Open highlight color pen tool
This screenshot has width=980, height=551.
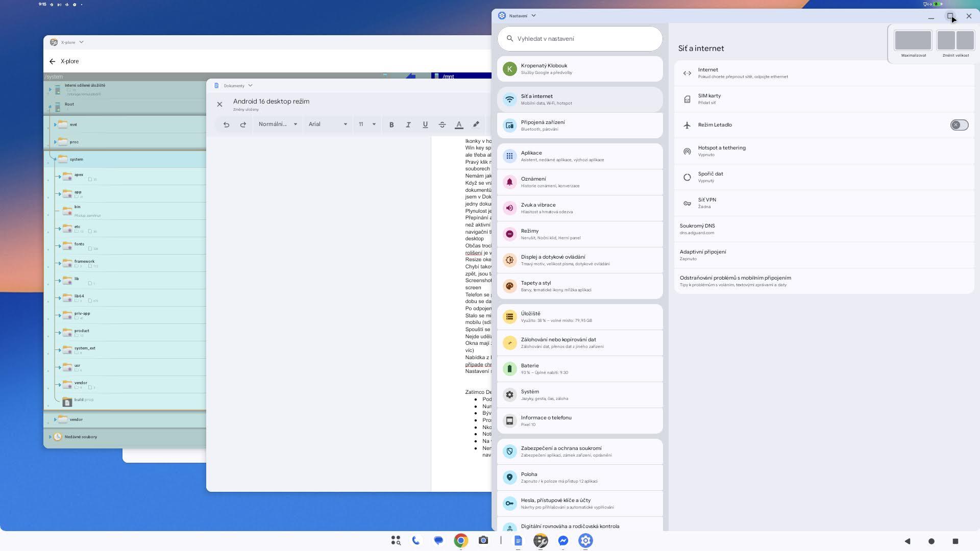point(476,124)
